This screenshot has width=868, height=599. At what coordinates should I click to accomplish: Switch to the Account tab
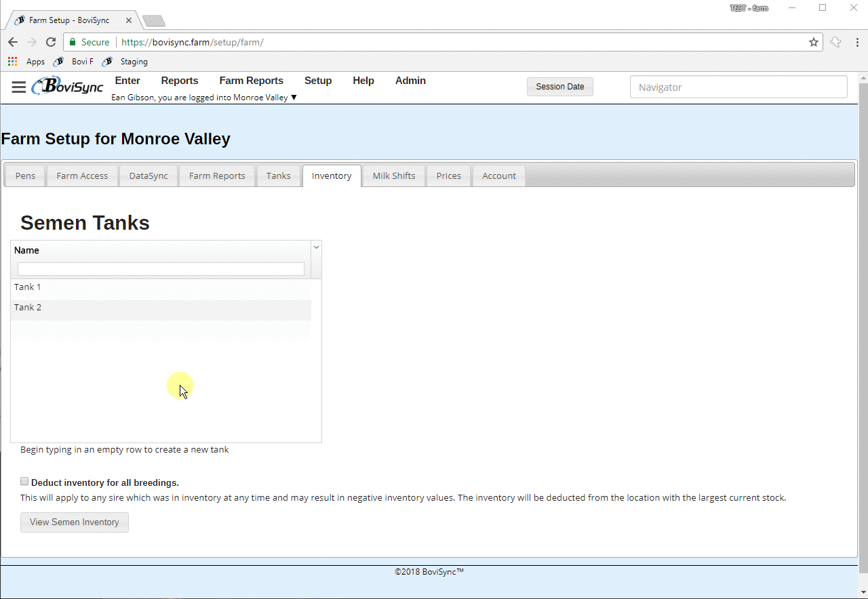point(499,175)
